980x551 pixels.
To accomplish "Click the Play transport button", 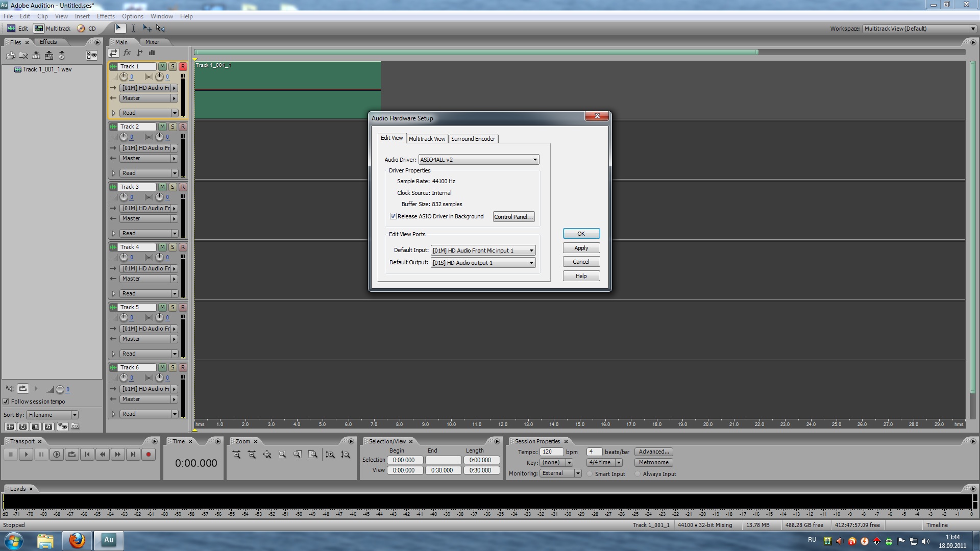I will click(x=26, y=454).
